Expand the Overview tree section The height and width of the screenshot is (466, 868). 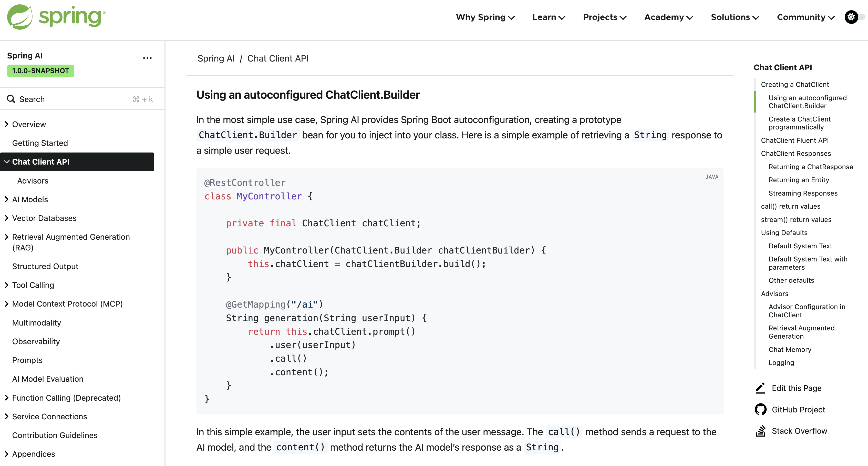(6, 124)
